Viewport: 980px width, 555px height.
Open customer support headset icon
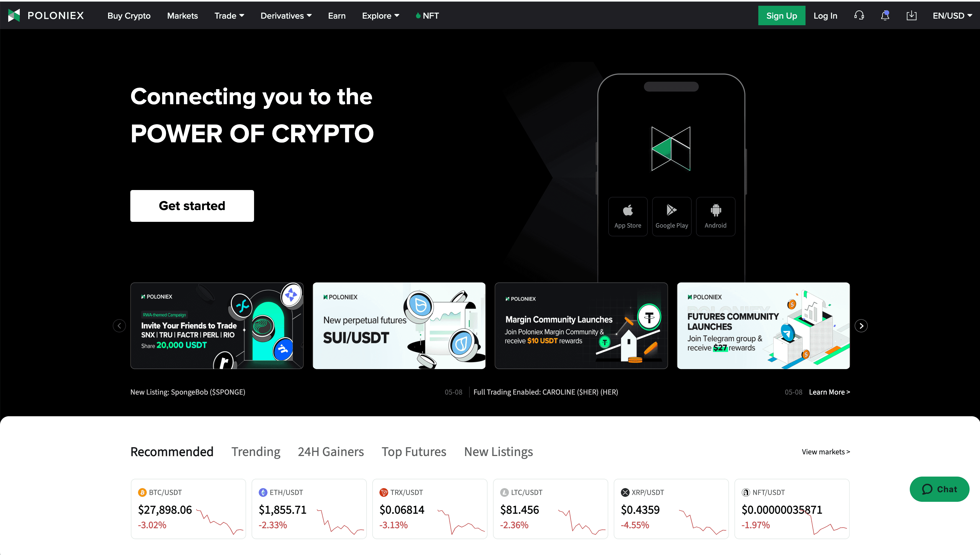pyautogui.click(x=859, y=16)
